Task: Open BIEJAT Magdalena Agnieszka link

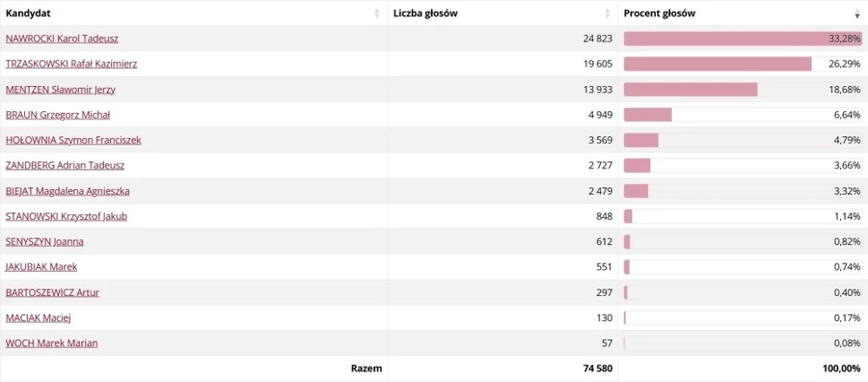Action: [x=68, y=191]
